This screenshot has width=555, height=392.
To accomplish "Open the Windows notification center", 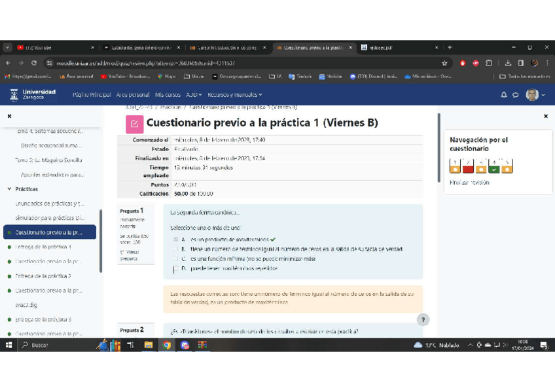I will coord(544,346).
